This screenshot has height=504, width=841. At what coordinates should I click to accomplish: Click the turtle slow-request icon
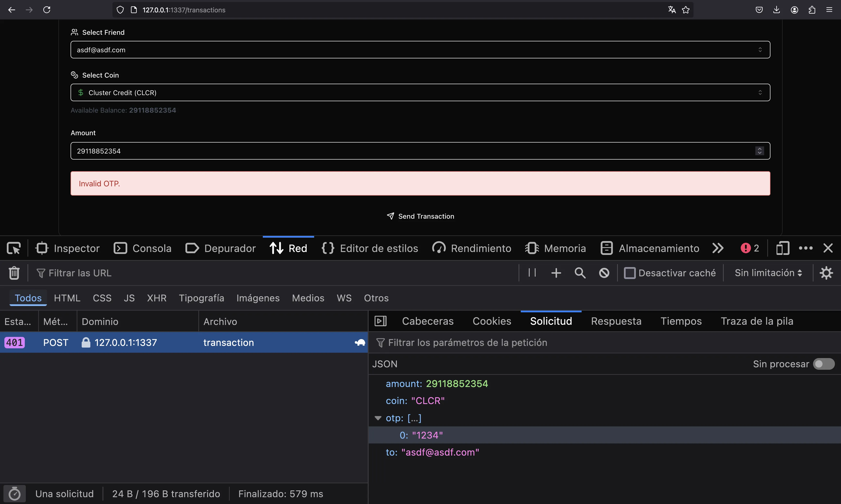(360, 342)
